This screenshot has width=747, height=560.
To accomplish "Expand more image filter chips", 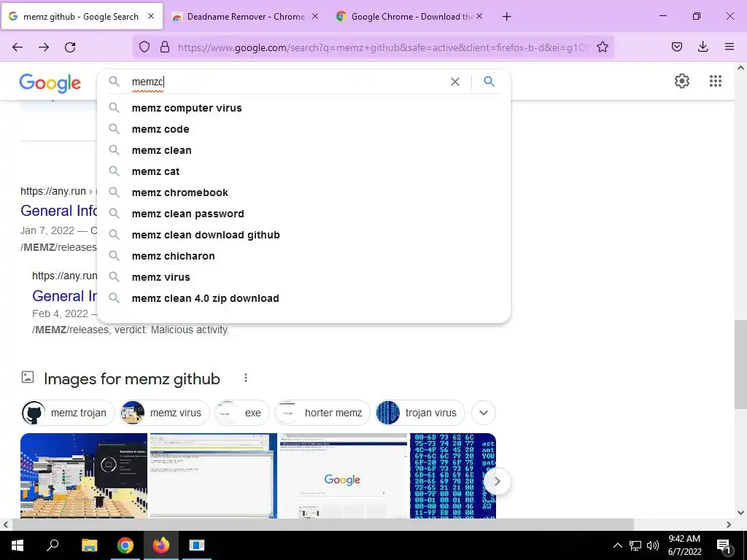I will point(484,413).
